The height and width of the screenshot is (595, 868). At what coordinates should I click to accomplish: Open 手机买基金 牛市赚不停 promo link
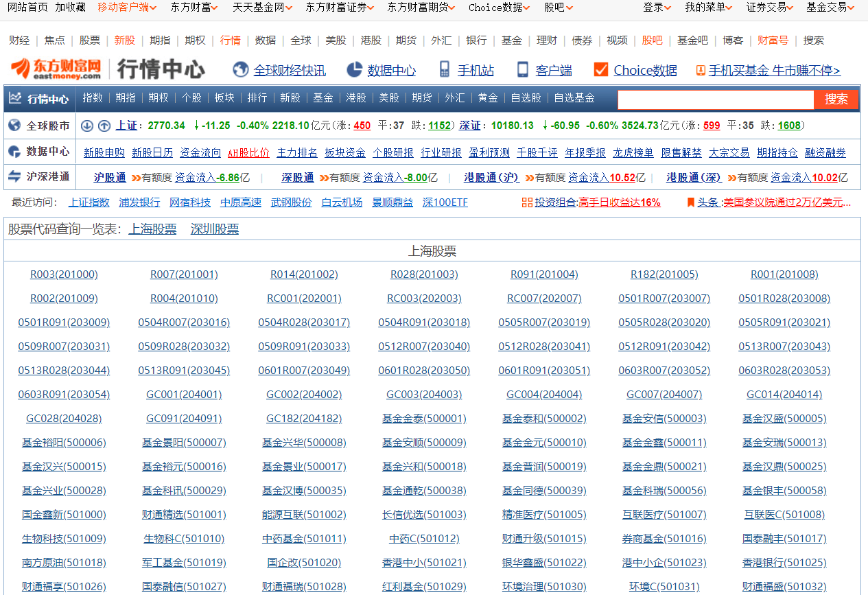[x=774, y=70]
